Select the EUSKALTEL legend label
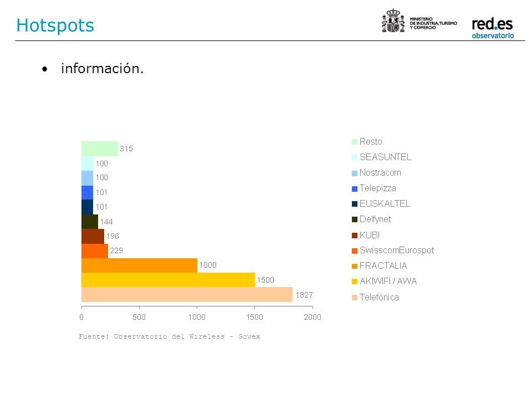Screen dimensions: 532x399 pyautogui.click(x=385, y=203)
